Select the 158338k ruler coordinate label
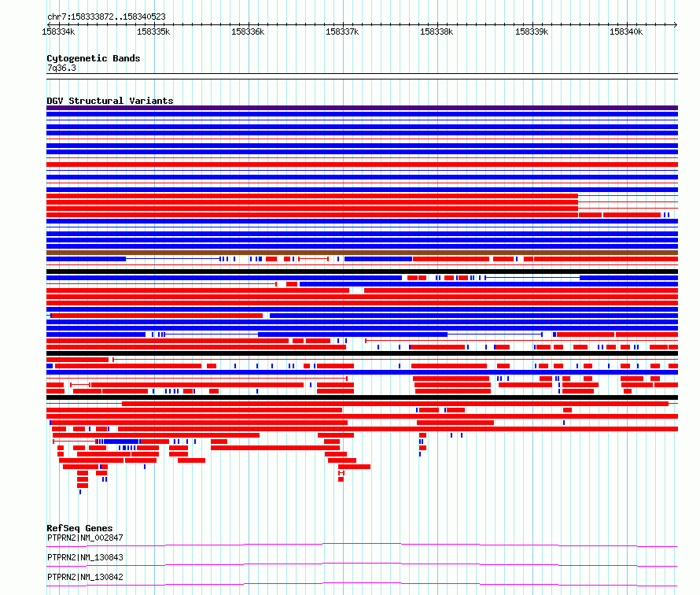This screenshot has height=595, width=700. [x=437, y=31]
